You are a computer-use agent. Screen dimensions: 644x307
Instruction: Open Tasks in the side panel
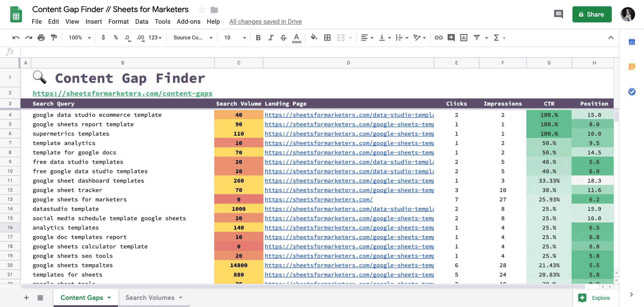632,92
